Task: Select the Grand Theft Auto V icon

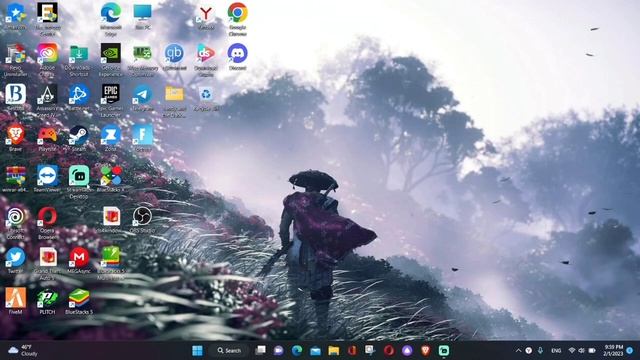Action: point(48,257)
